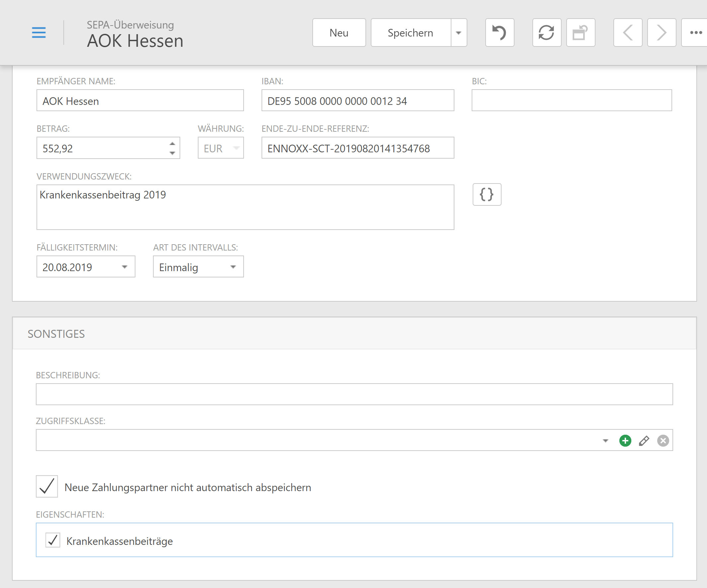Screen dimensions: 707x588
Task: Click the undo arrow icon
Action: (499, 33)
